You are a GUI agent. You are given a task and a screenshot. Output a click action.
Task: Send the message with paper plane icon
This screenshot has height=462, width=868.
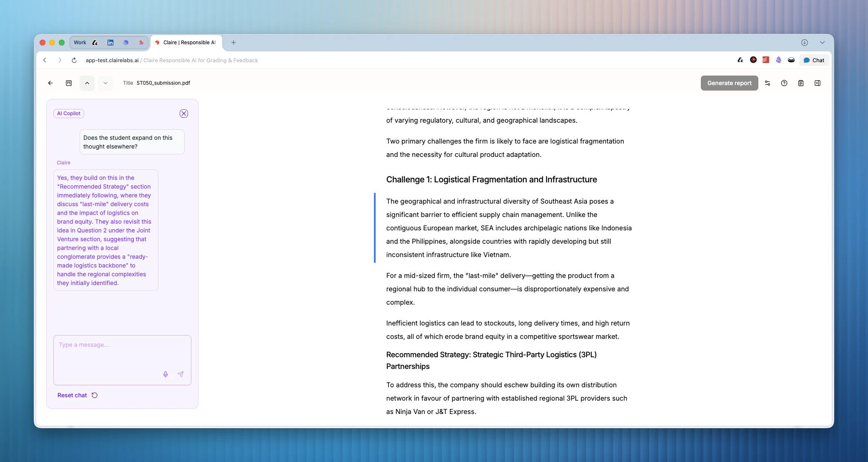pyautogui.click(x=181, y=374)
